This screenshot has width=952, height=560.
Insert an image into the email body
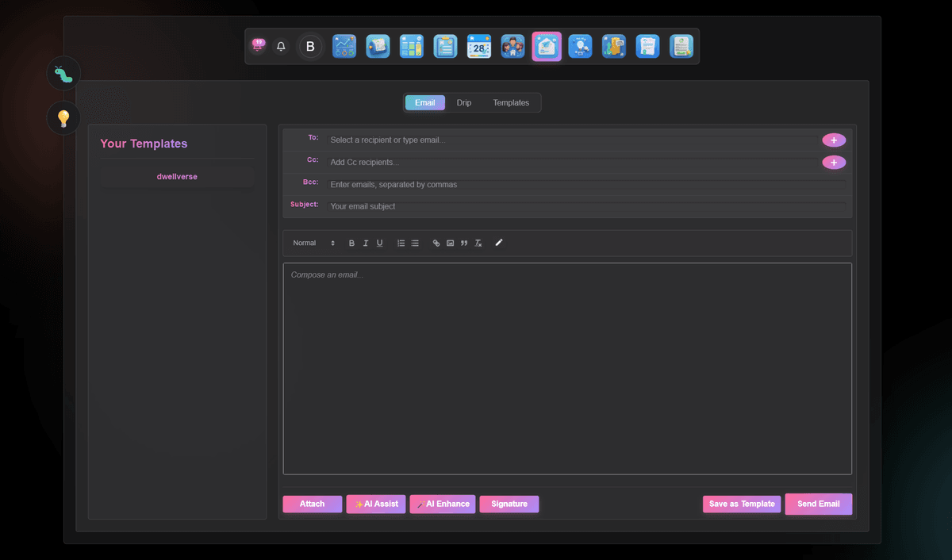point(450,243)
